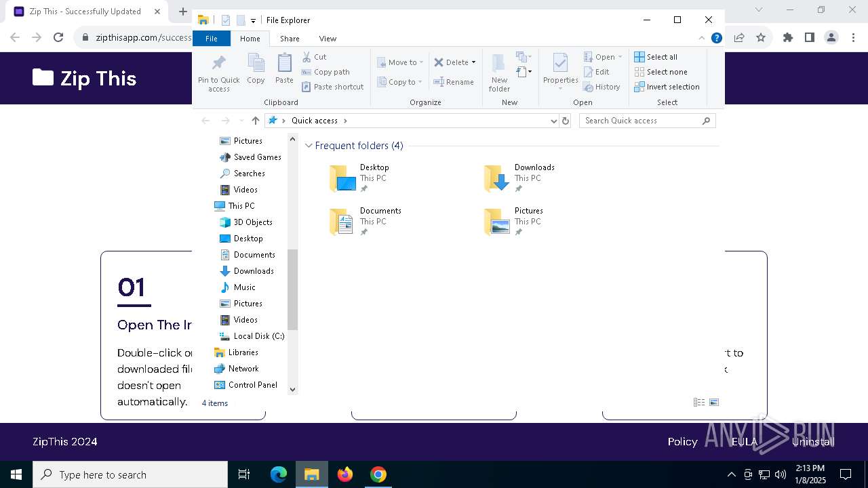
Task: Open Chrome extensions puzzle icon
Action: [x=788, y=38]
